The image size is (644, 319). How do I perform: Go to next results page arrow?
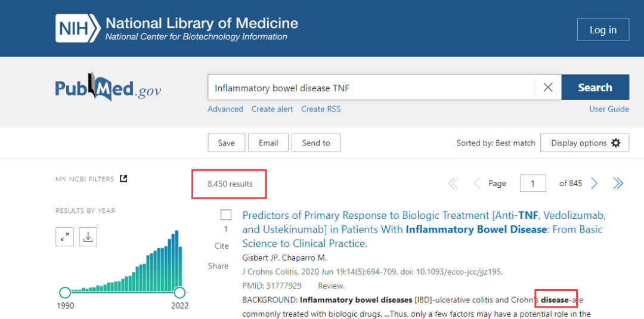(594, 184)
